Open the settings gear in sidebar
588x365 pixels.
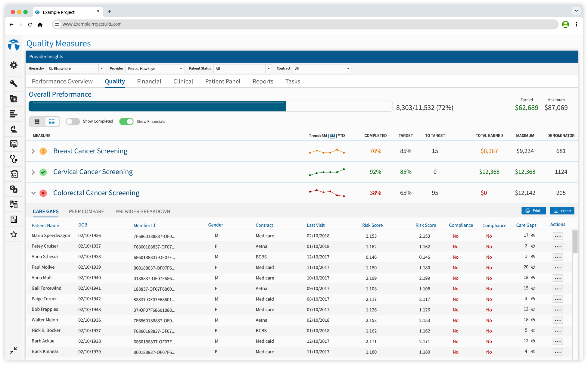[14, 65]
